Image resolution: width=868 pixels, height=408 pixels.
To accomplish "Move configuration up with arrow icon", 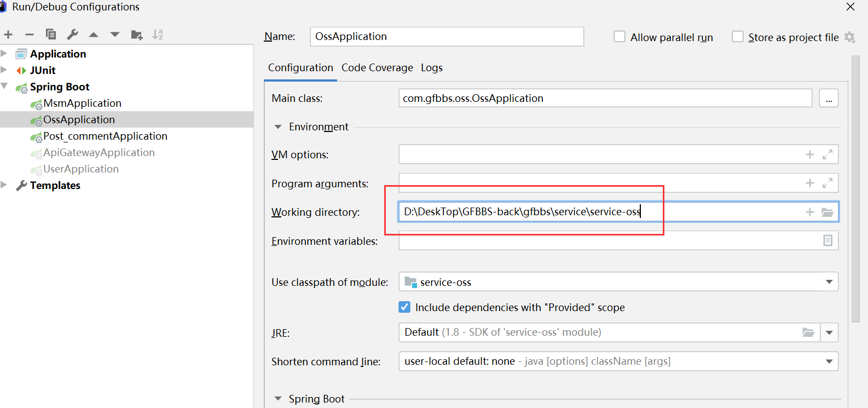I will 94,35.
